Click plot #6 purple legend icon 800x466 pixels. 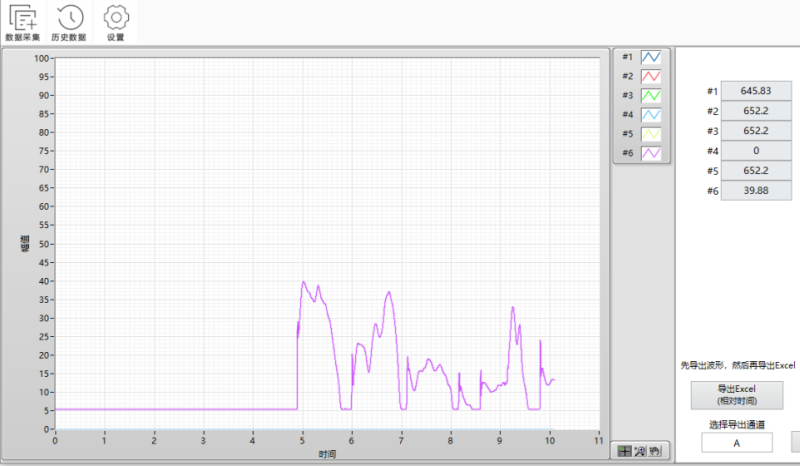(x=651, y=153)
